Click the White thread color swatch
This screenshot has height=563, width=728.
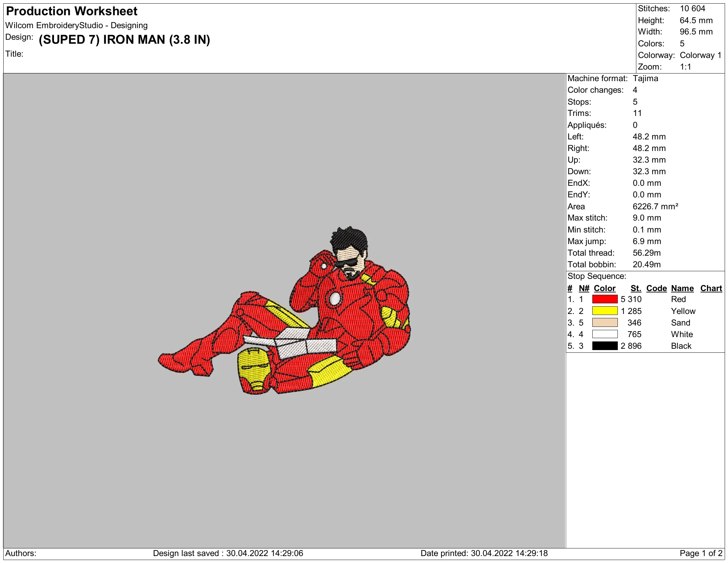click(605, 334)
